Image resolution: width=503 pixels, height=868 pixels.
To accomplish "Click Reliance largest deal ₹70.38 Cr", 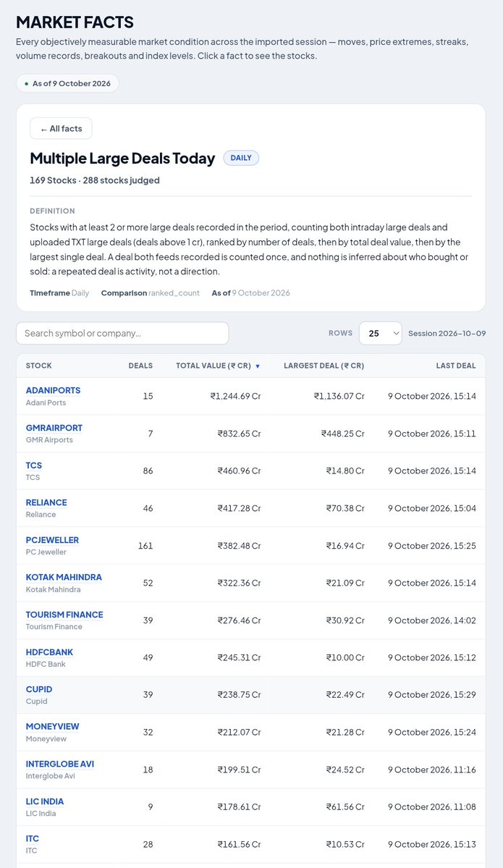I will tap(345, 508).
